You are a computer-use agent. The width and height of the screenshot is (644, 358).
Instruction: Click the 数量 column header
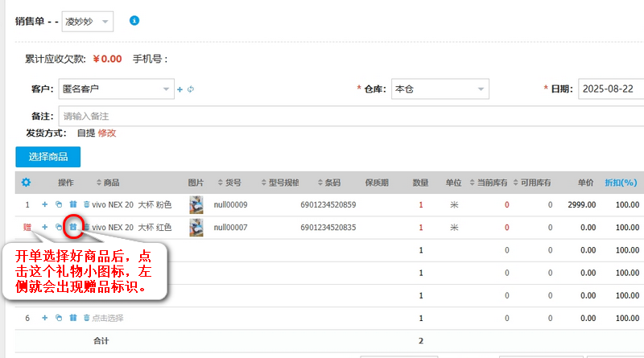pyautogui.click(x=420, y=183)
